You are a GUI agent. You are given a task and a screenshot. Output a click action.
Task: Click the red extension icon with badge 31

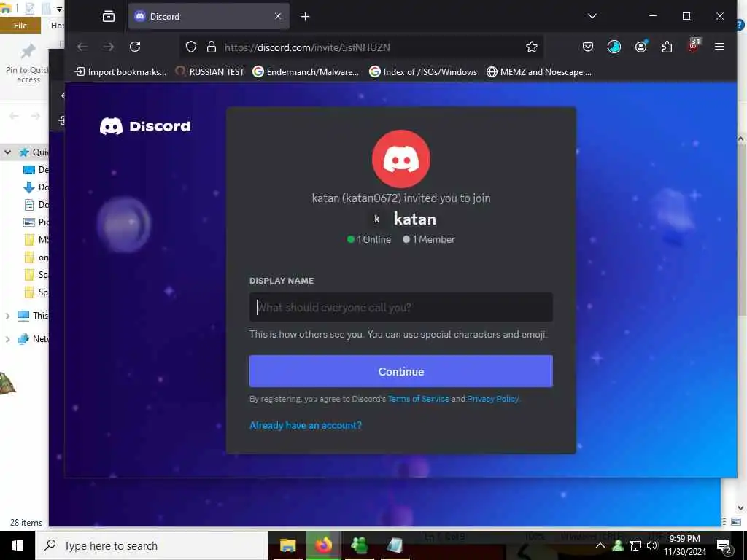point(693,46)
